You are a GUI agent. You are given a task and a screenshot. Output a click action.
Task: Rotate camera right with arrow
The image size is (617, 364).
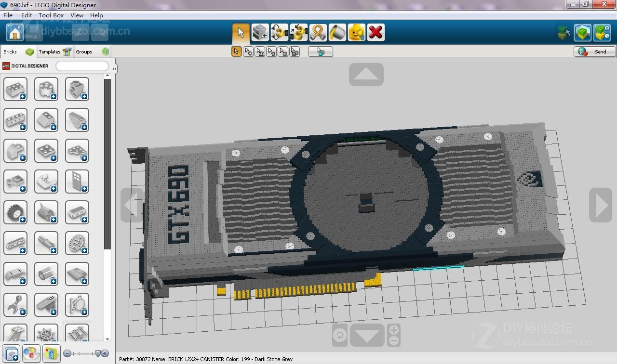point(601,205)
